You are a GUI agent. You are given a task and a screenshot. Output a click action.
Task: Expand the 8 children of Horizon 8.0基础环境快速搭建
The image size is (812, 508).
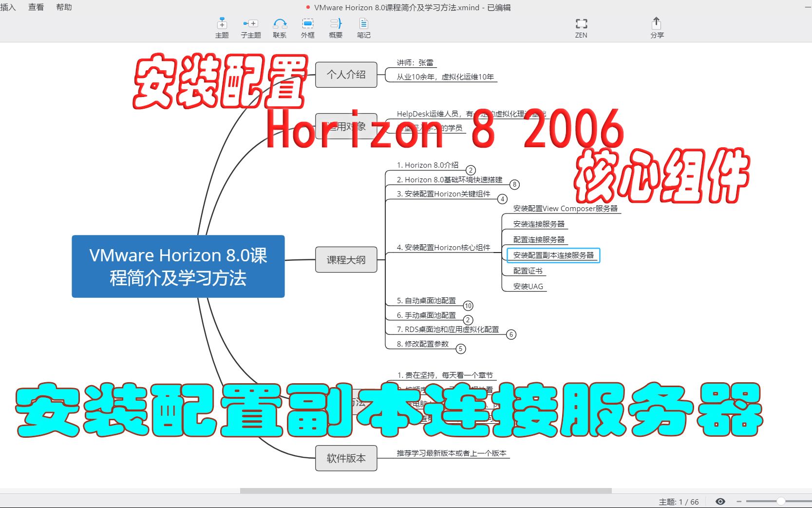[514, 184]
